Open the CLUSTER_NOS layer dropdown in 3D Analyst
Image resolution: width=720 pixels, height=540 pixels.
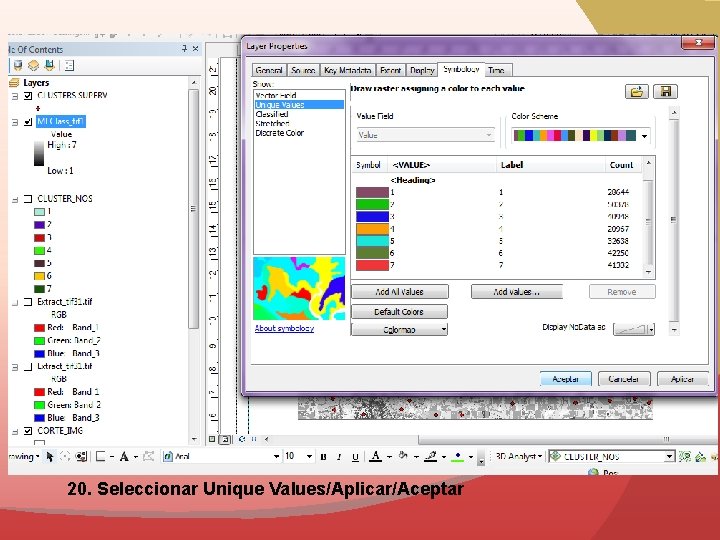click(669, 456)
